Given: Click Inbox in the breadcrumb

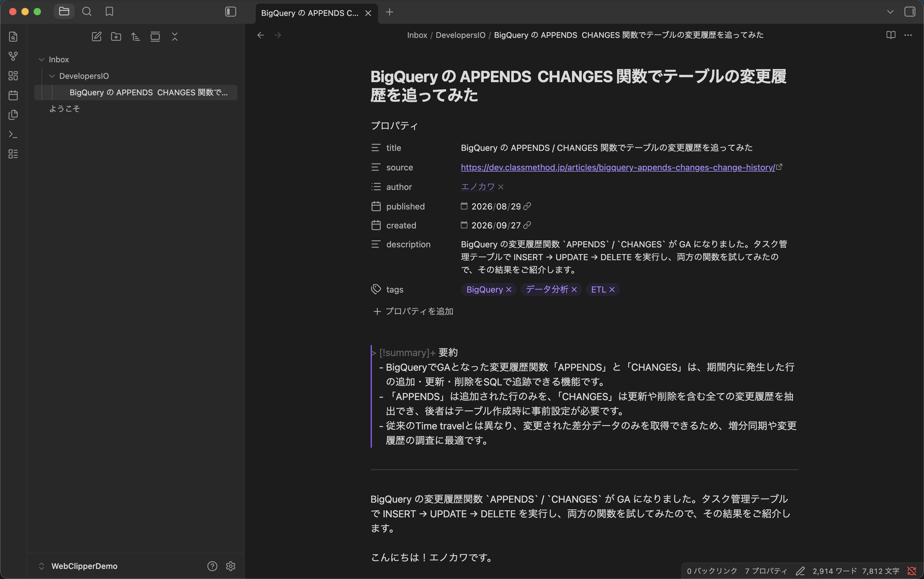Looking at the screenshot, I should click(417, 35).
